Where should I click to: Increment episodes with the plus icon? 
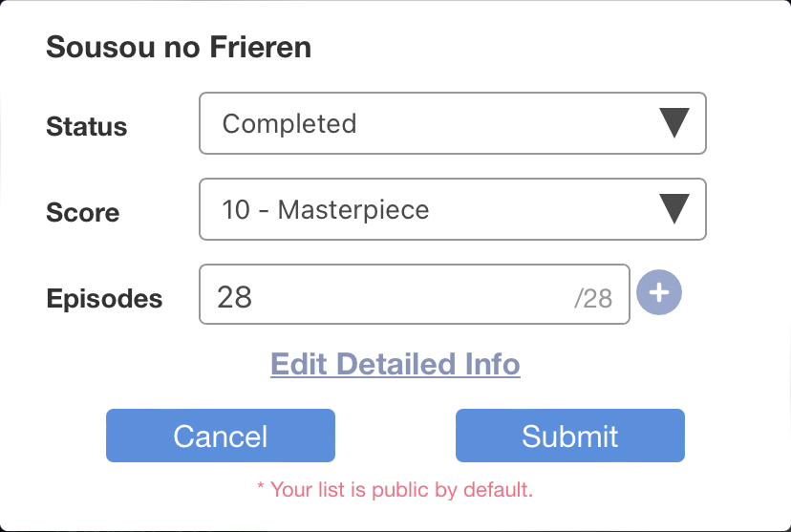(x=658, y=292)
